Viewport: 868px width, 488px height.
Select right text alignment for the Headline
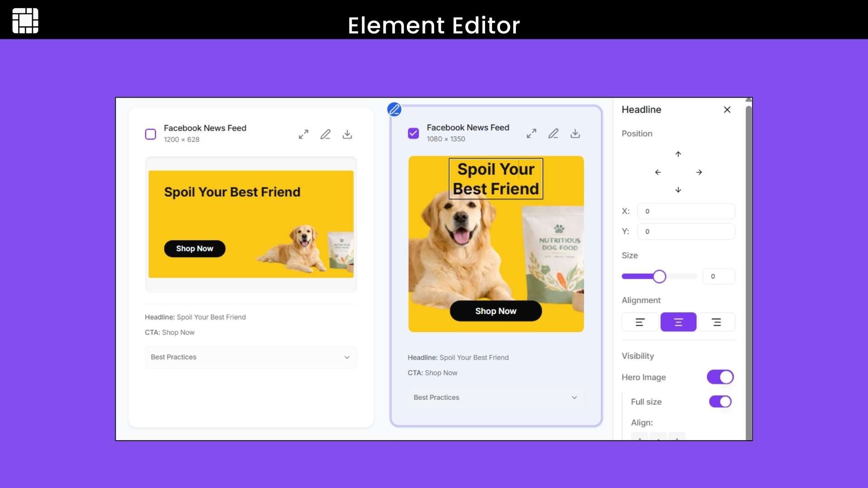point(717,322)
